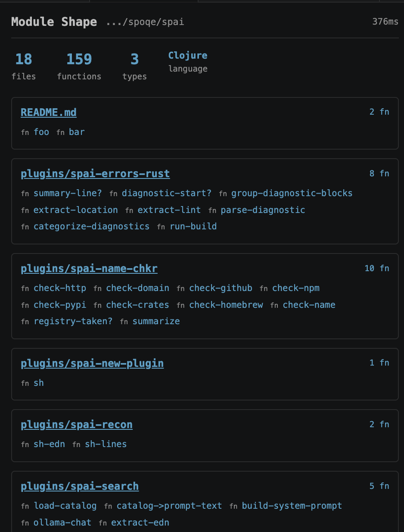The image size is (404, 532).
Task: Click the fn badge beside ollama-chat
Action: point(25,523)
